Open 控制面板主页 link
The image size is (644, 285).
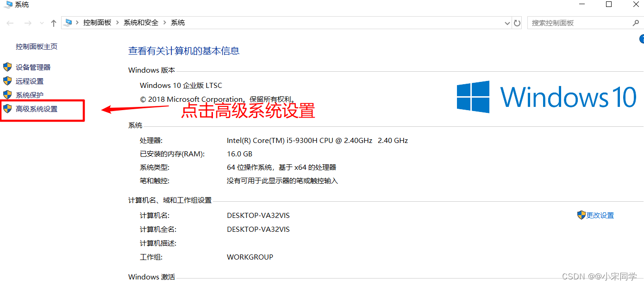coord(37,47)
